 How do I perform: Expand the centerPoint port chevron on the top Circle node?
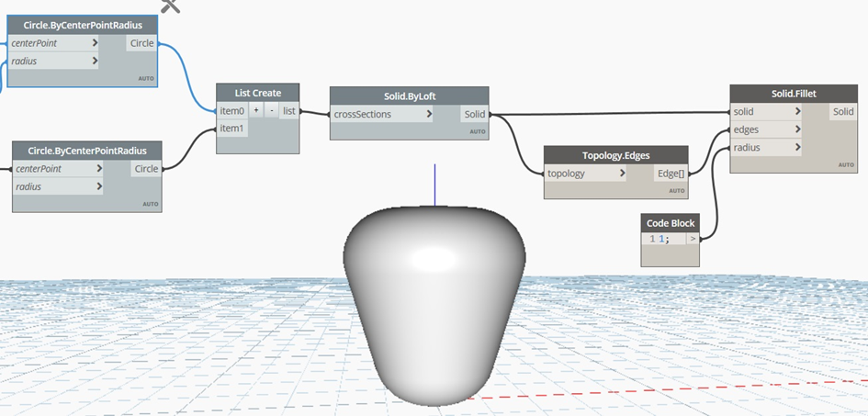coord(95,43)
